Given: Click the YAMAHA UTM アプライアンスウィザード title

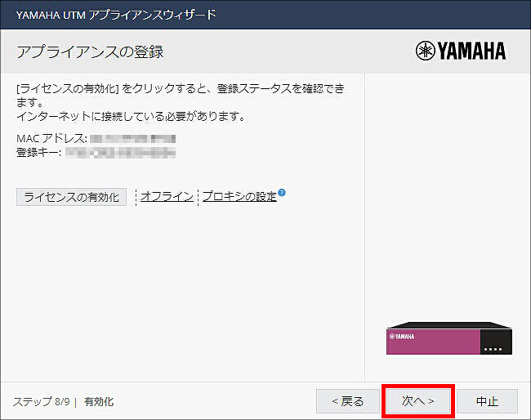Looking at the screenshot, I should pos(116,15).
